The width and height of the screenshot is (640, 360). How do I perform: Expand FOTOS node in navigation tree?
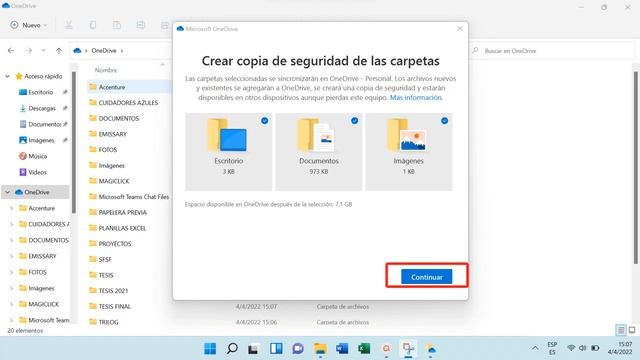pos(11,272)
